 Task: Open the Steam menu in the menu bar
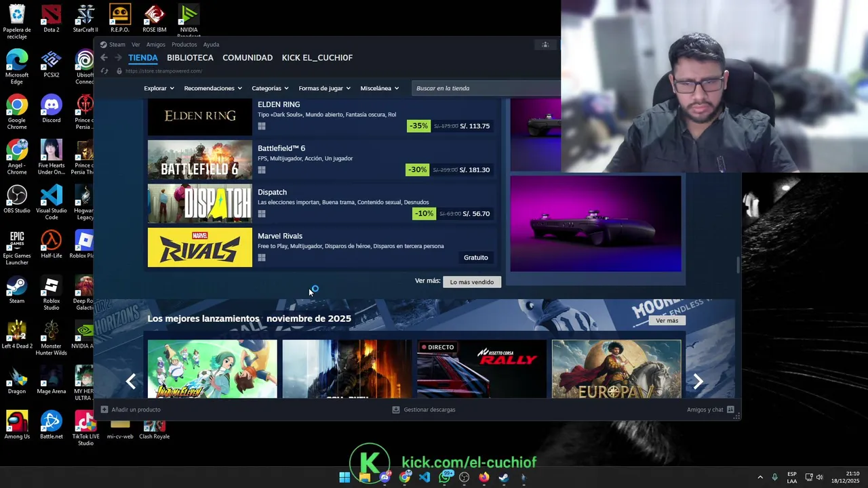click(117, 45)
